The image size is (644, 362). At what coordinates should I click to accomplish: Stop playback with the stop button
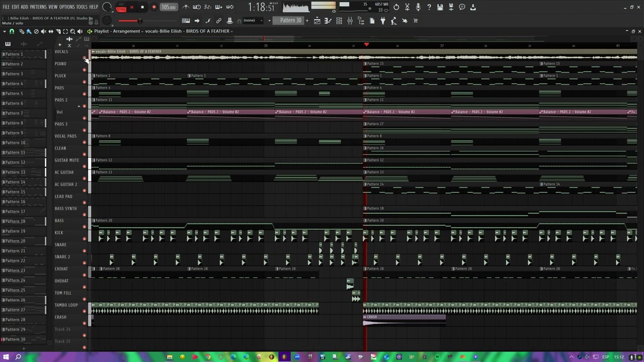142,7
